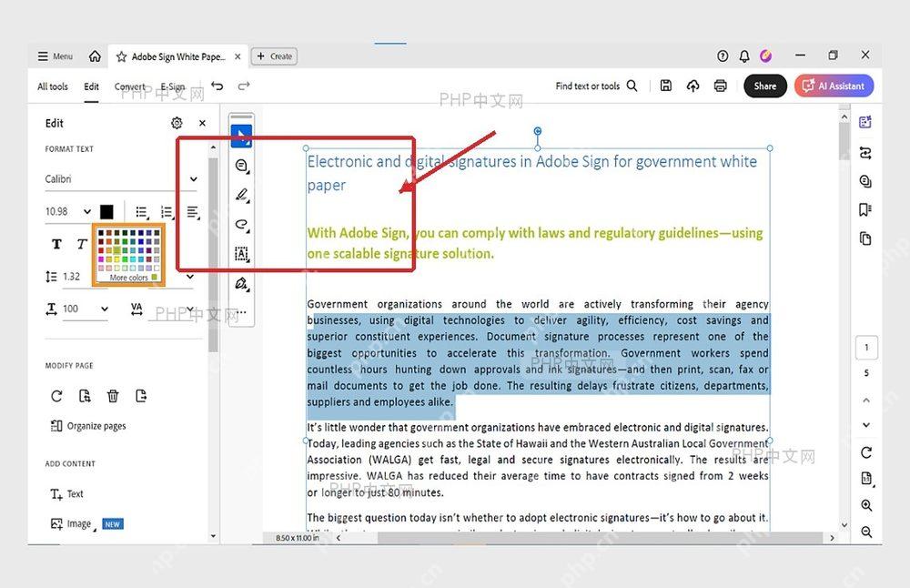Image resolution: width=910 pixels, height=588 pixels.
Task: Open the AI summary panel icon
Action: coord(865,122)
